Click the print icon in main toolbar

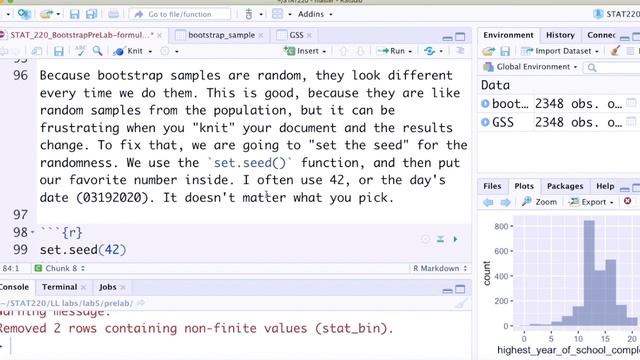113,14
